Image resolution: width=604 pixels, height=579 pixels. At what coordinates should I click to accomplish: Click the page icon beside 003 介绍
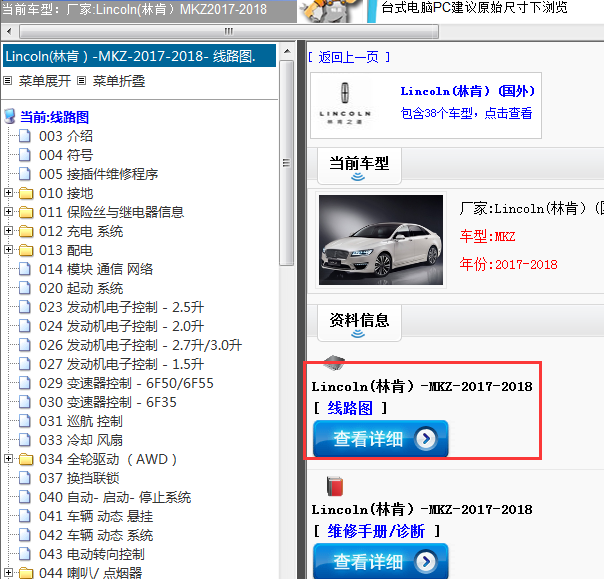tap(25, 136)
